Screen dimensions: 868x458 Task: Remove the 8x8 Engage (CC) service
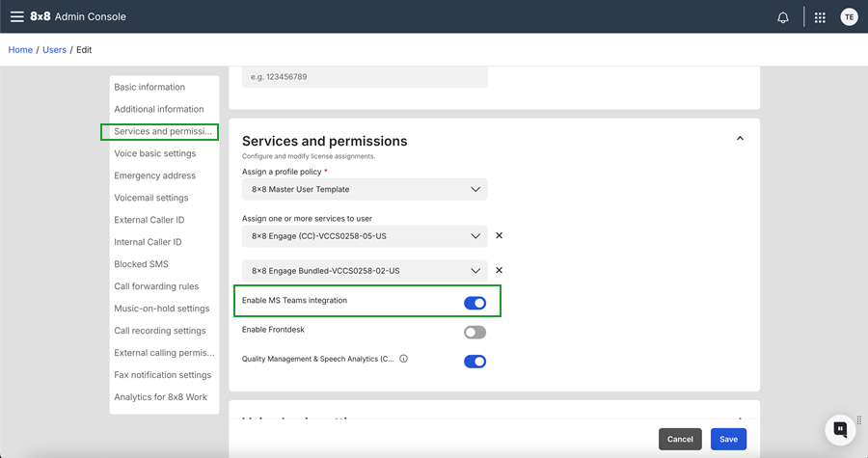[x=499, y=235]
